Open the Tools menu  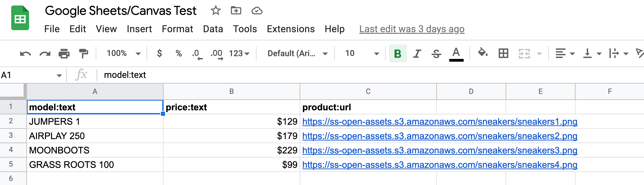click(245, 29)
